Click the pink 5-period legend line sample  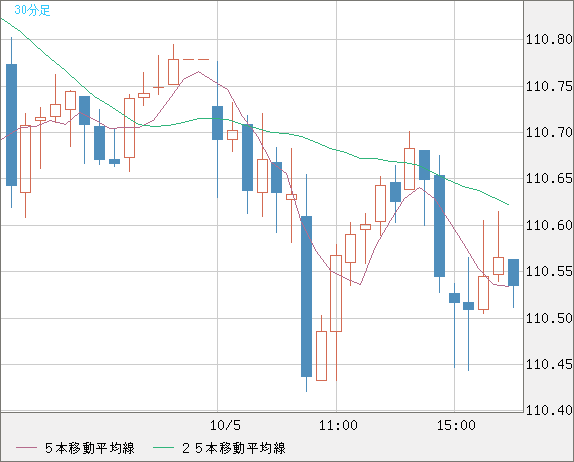pyautogui.click(x=26, y=448)
